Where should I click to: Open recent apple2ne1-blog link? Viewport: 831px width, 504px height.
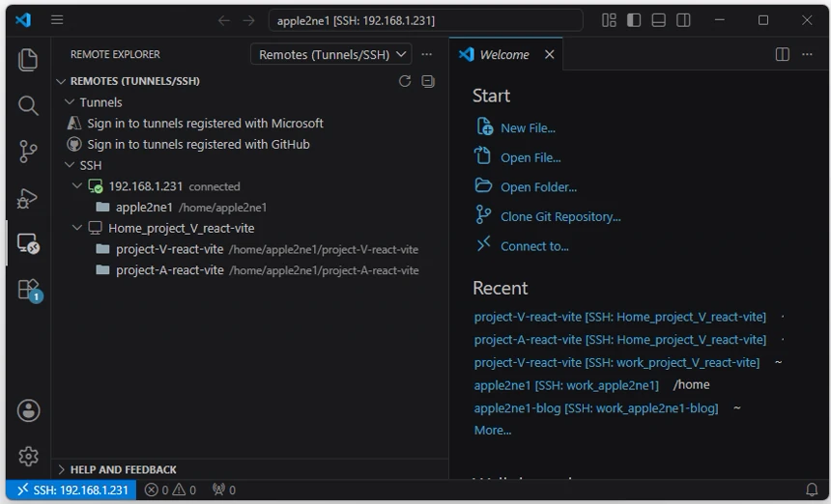596,408
